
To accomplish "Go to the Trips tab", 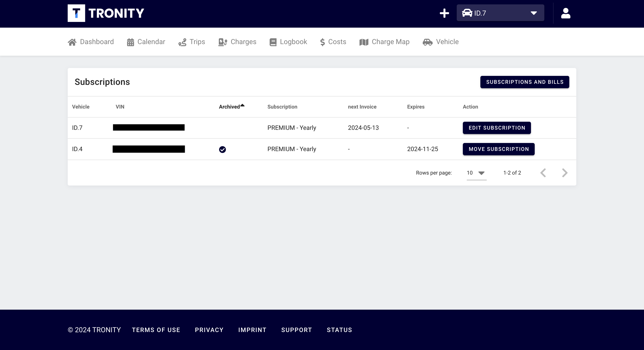I will tap(192, 42).
